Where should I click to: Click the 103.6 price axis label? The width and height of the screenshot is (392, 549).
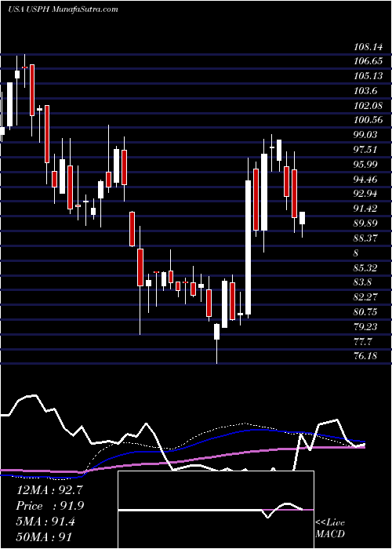[x=365, y=91]
